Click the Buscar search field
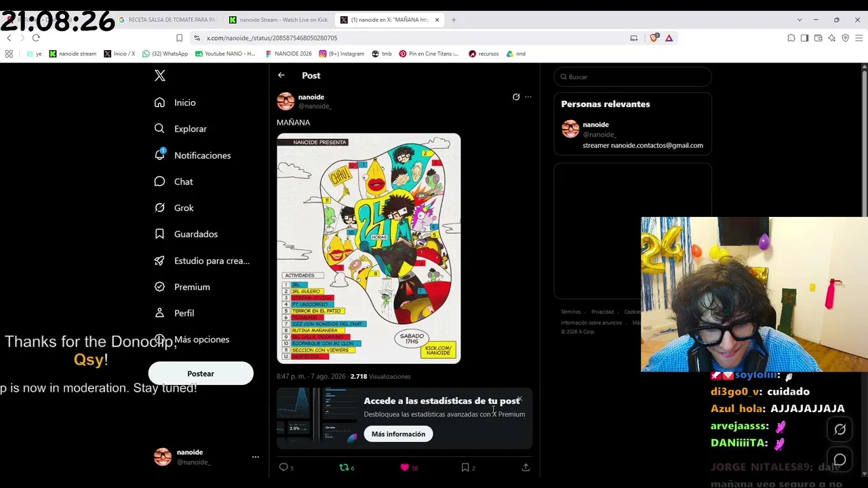 point(633,77)
